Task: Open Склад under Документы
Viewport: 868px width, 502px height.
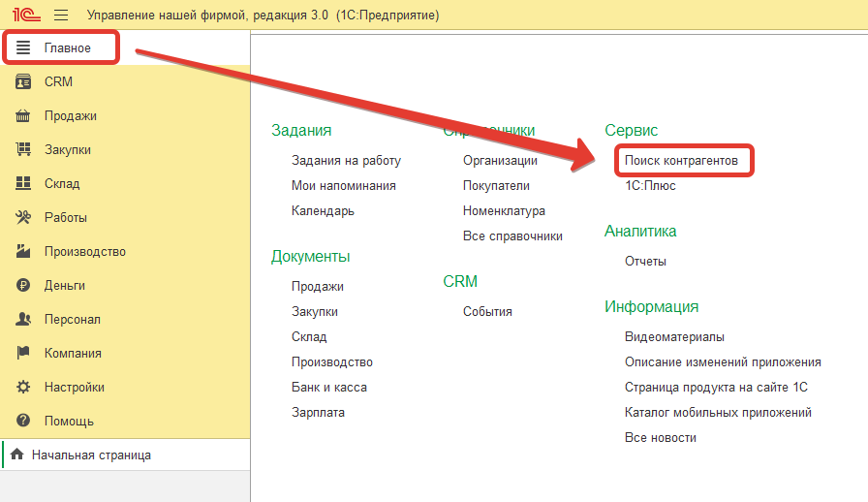Action: (309, 337)
